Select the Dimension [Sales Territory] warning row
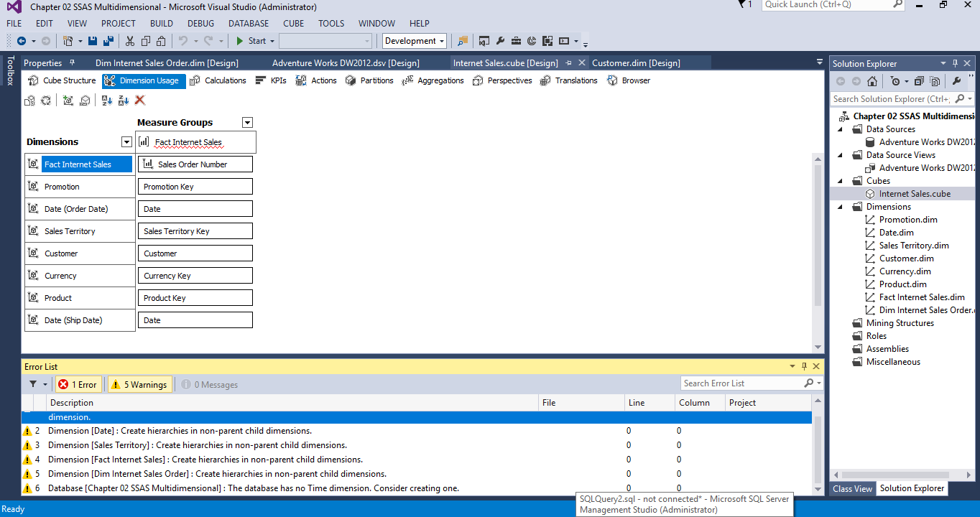Image resolution: width=980 pixels, height=517 pixels. coord(417,445)
